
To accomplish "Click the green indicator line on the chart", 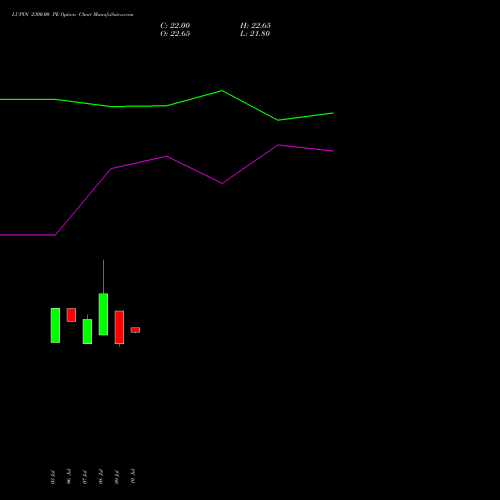I will (x=167, y=105).
